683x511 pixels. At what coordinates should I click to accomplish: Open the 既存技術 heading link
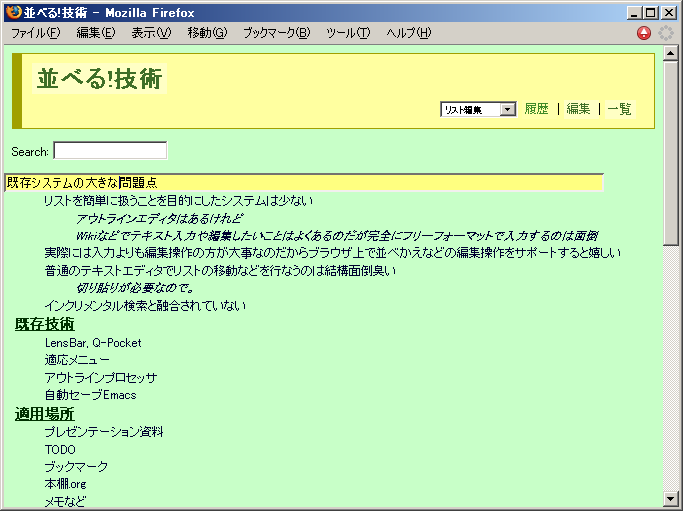[x=44, y=324]
